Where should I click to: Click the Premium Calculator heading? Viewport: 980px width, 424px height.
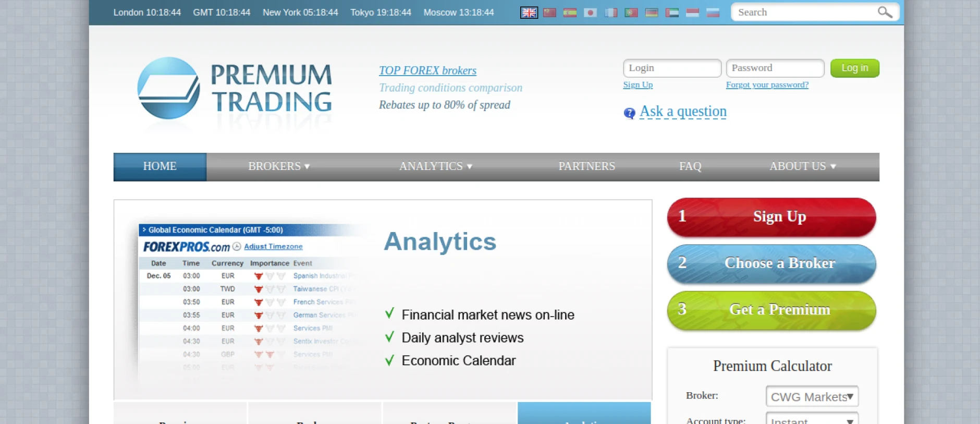click(772, 366)
